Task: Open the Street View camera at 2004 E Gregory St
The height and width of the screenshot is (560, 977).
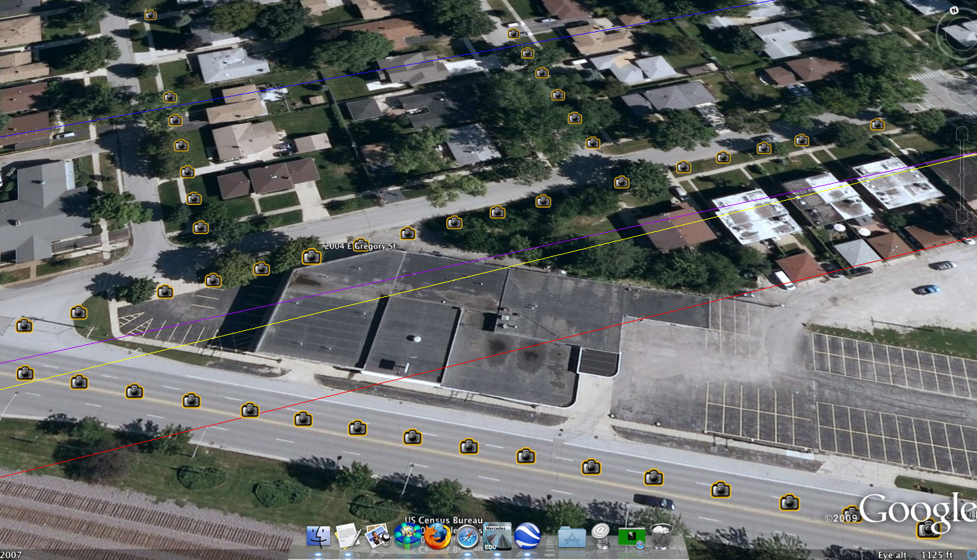Action: [x=311, y=256]
